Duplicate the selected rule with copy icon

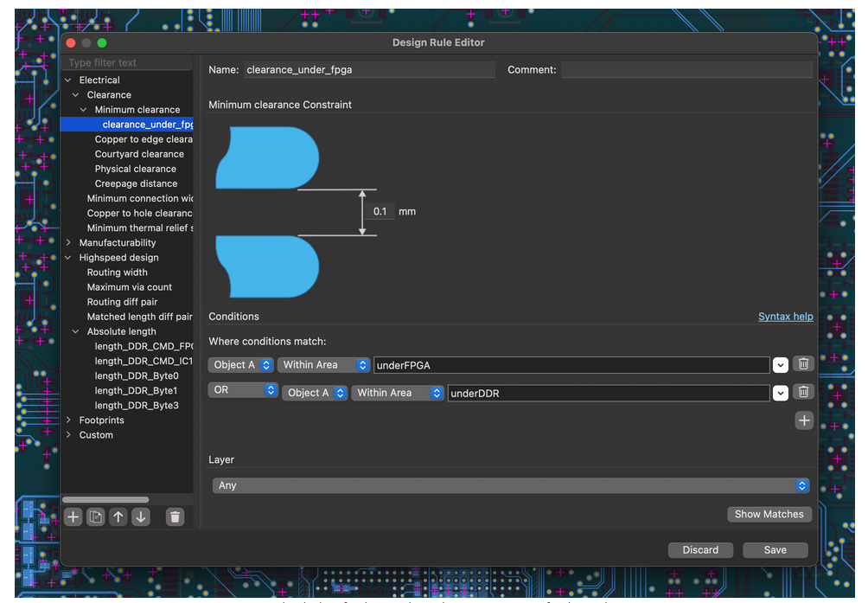click(96, 517)
